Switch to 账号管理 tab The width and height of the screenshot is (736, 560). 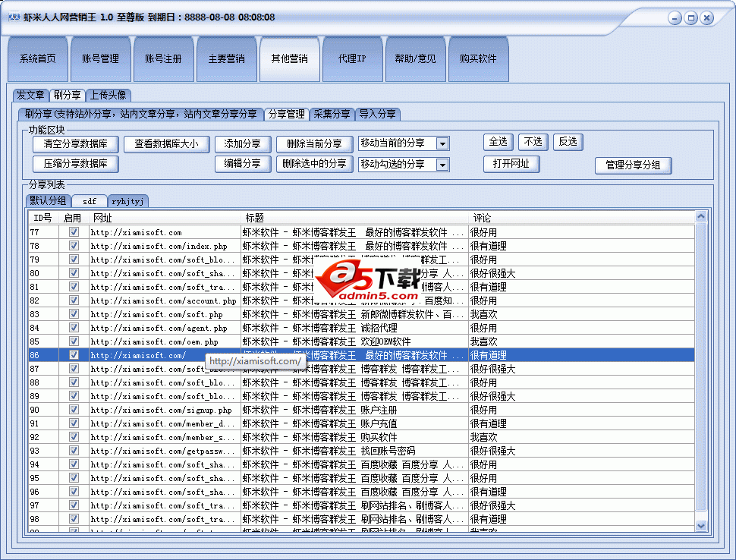tap(100, 58)
